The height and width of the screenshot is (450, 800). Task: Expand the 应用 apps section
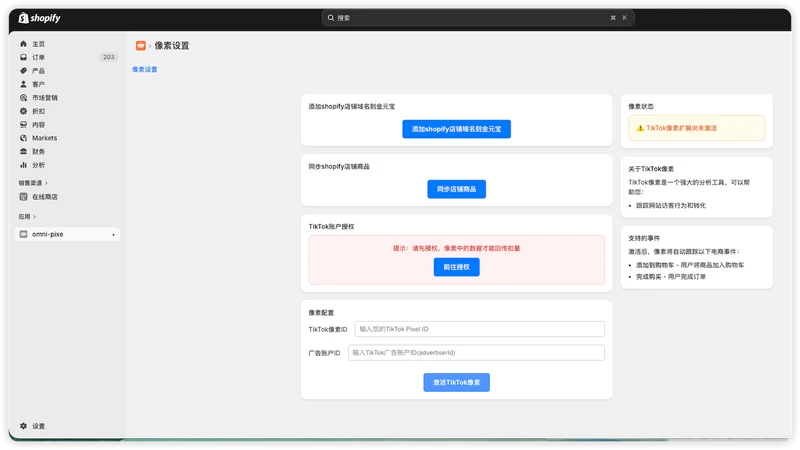(27, 216)
